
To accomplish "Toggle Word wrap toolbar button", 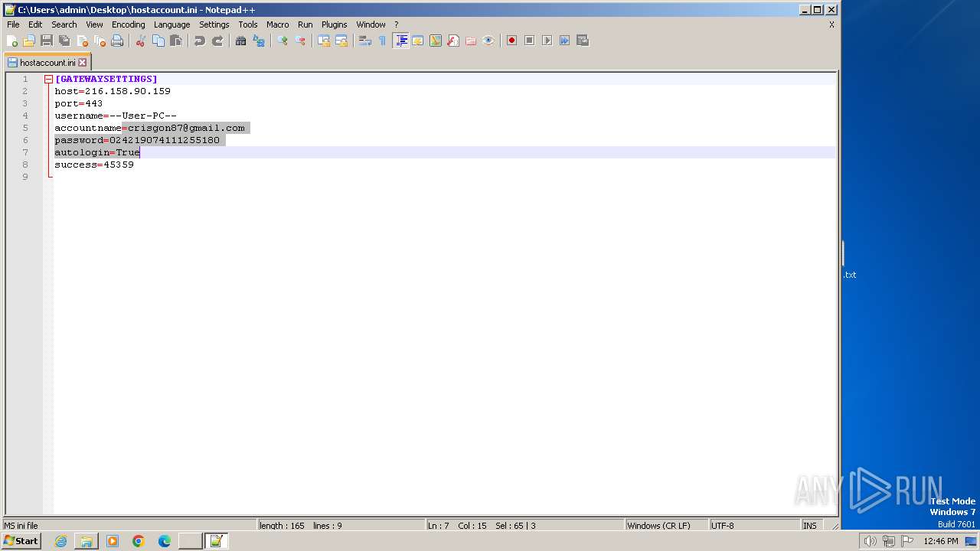I will (365, 41).
